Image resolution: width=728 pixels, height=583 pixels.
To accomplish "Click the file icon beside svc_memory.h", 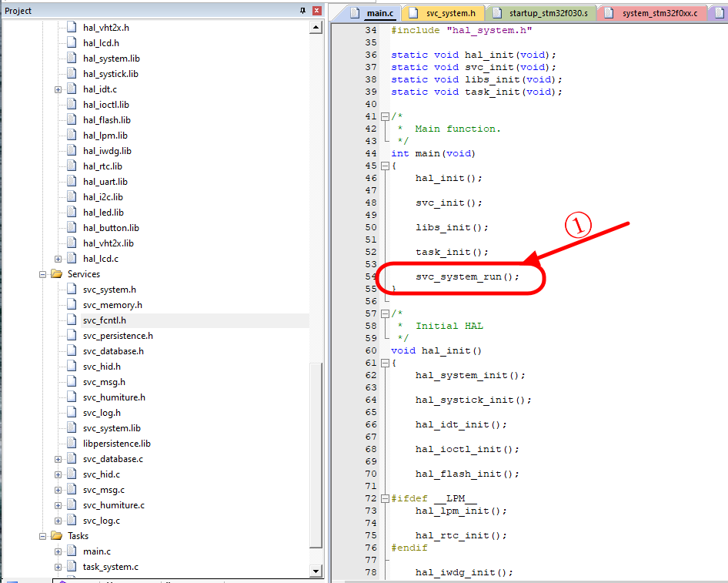I will tap(72, 305).
